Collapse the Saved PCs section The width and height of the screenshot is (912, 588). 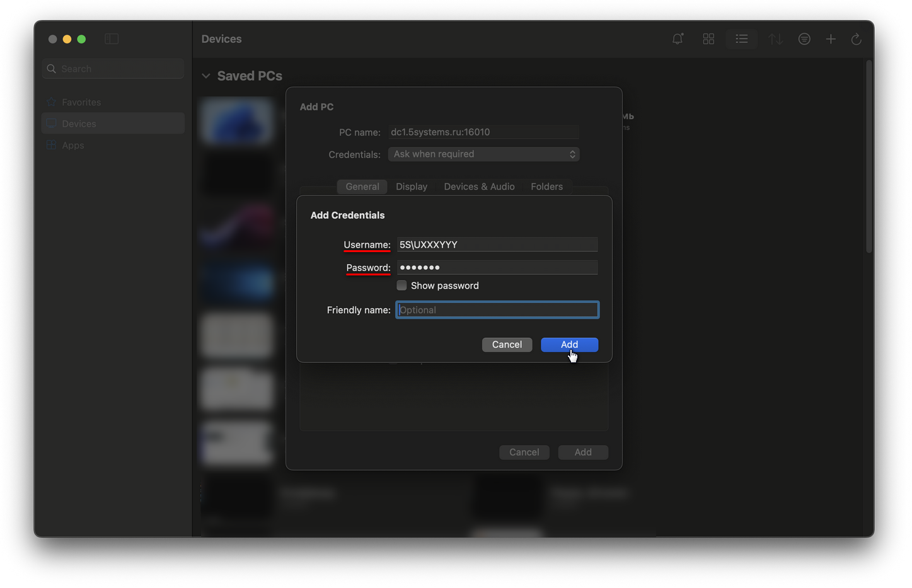(x=206, y=76)
